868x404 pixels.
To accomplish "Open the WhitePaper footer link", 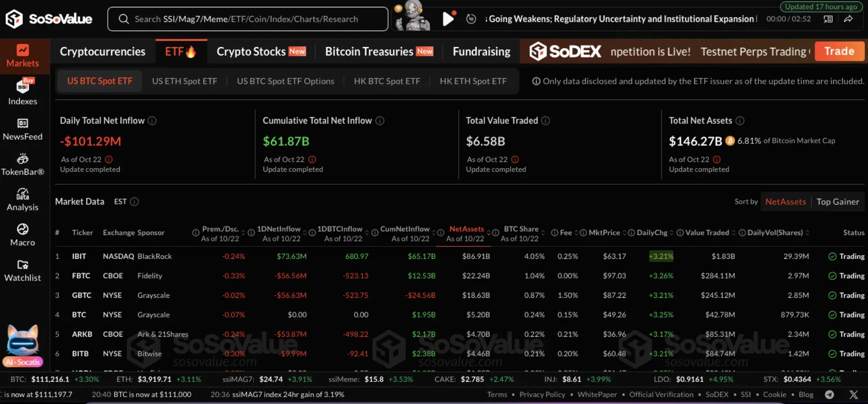I will [597, 394].
